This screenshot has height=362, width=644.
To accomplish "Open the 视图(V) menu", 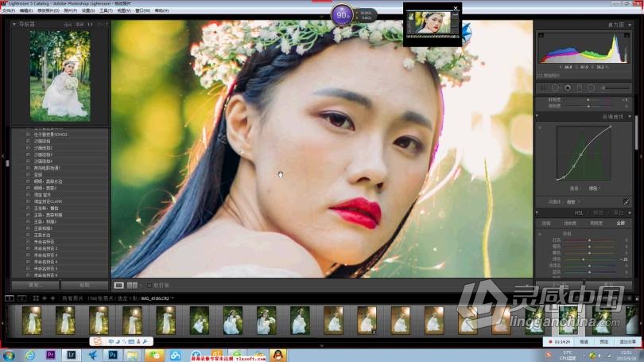I will point(124,10).
